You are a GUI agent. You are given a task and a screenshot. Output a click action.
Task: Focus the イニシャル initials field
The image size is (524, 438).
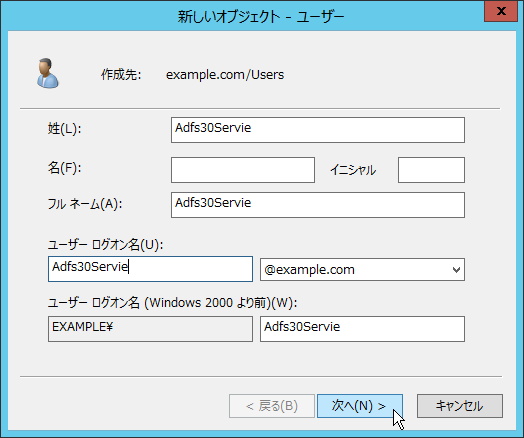[431, 170]
